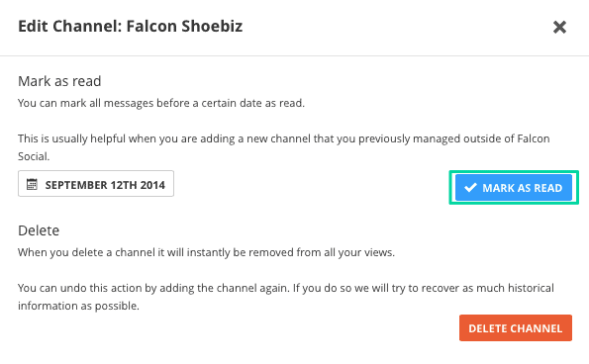The width and height of the screenshot is (589, 364).
Task: Click the year 2014 in the date field
Action: click(152, 185)
